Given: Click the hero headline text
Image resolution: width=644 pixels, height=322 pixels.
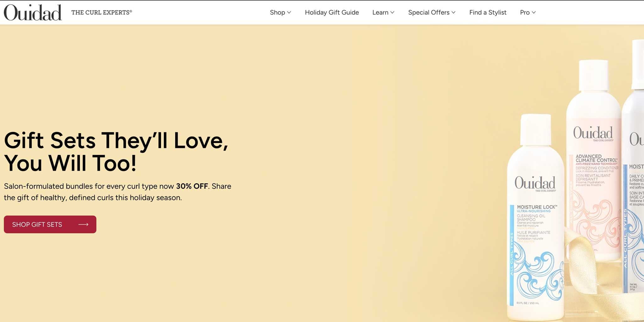Looking at the screenshot, I should pos(116,151).
